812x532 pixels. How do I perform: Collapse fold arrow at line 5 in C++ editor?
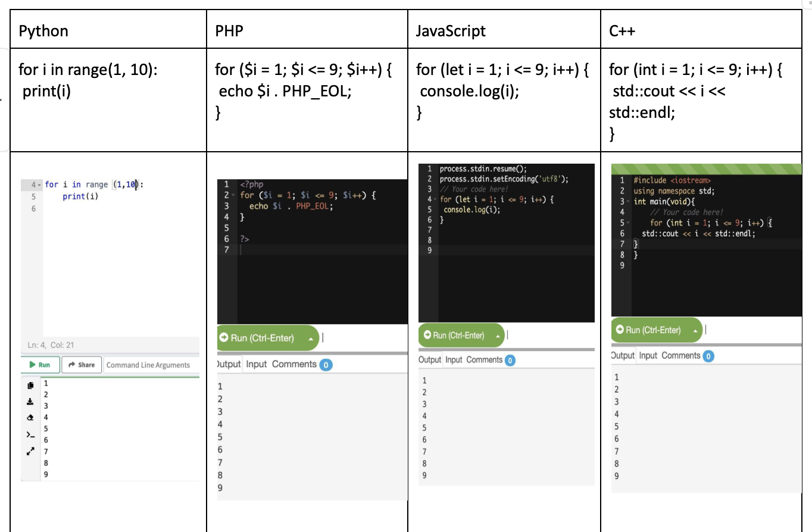pos(627,223)
